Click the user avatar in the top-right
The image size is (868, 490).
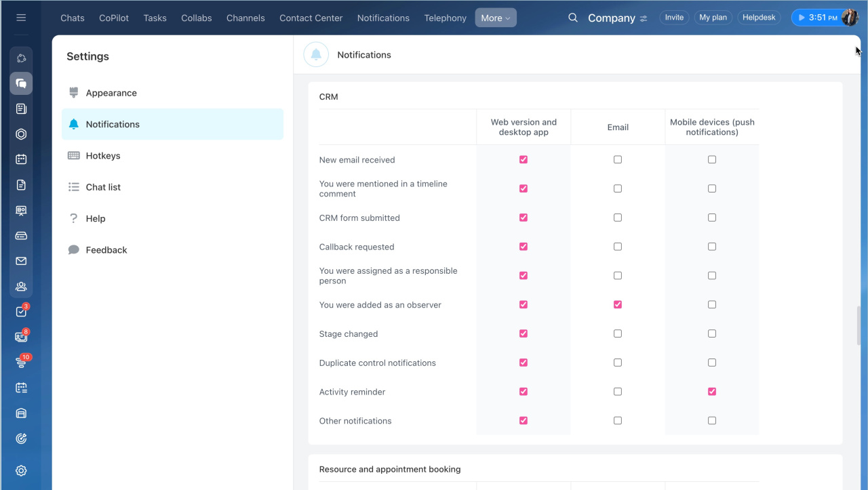click(x=849, y=18)
